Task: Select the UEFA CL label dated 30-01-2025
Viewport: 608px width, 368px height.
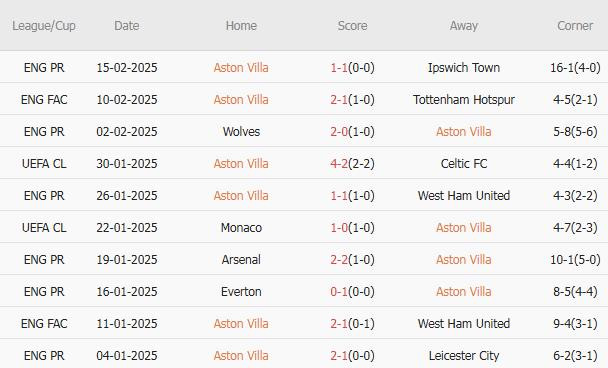Action: pos(44,164)
